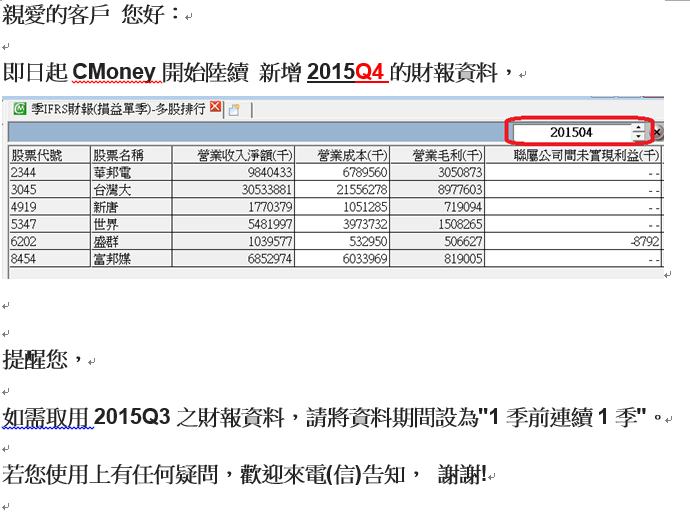Click the 聯屬公司間未實現利益(千) column header
Screen dimensions: 690x521
(x=573, y=155)
